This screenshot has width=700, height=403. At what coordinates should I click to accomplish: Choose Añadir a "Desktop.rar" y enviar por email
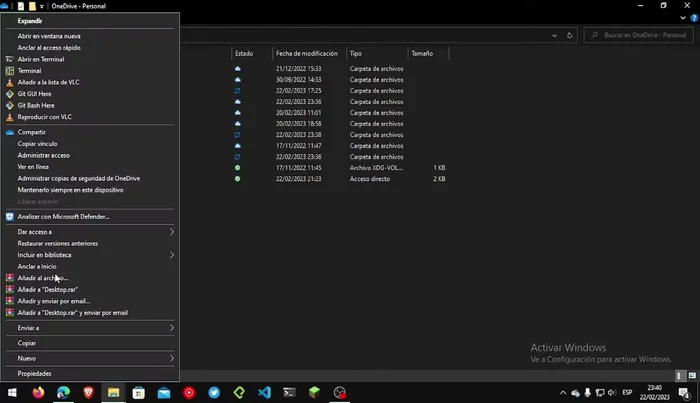point(90,313)
